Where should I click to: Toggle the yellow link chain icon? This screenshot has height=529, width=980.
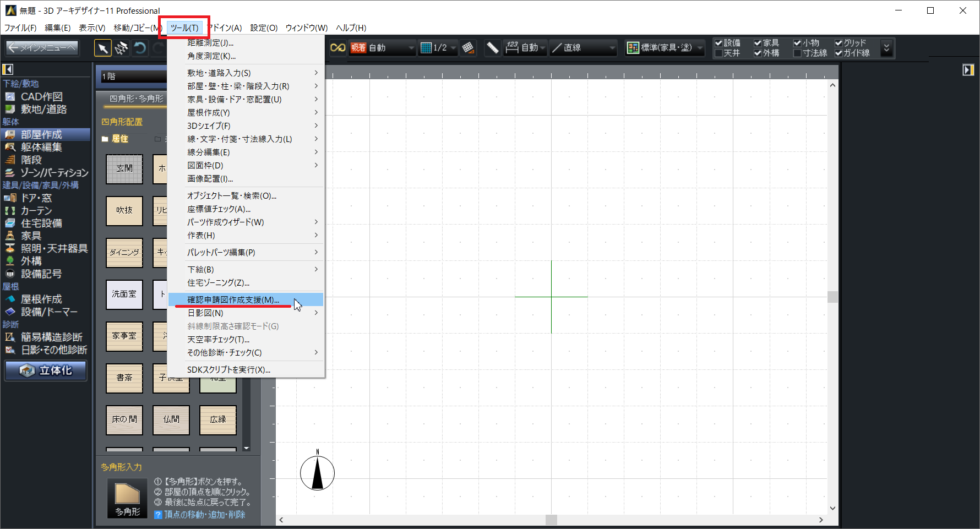[337, 48]
